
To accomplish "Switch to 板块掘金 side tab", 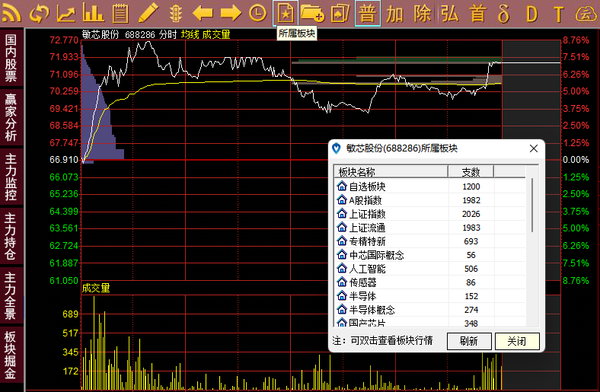I will 11,355.
